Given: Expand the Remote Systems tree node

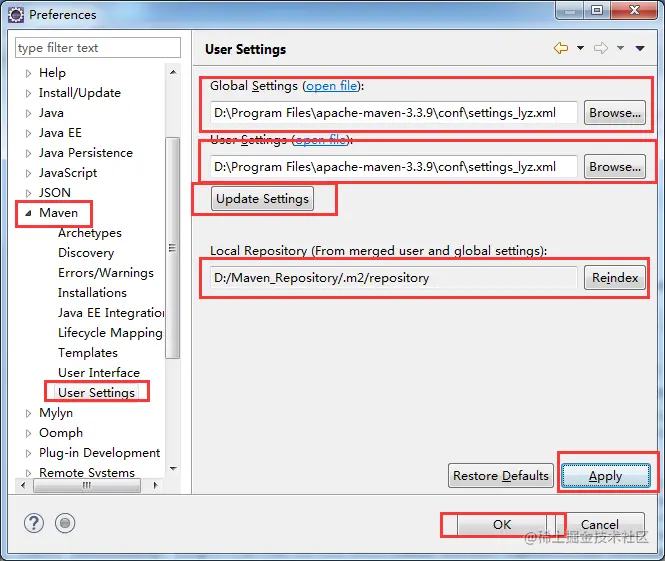Looking at the screenshot, I should coord(28,472).
